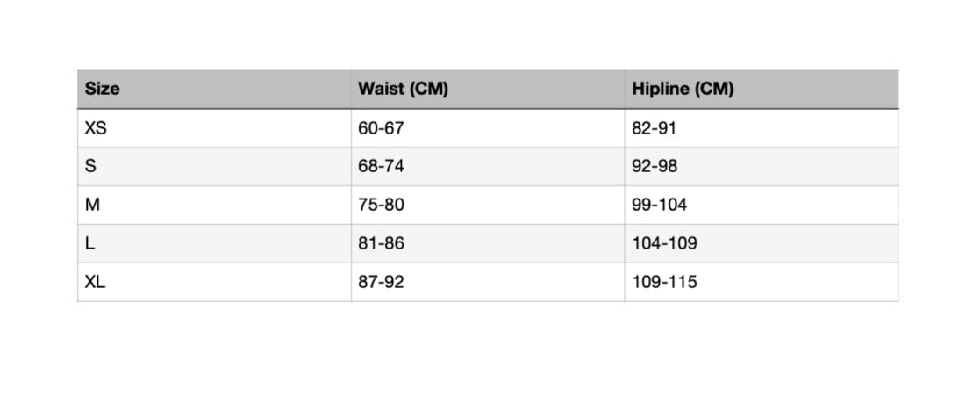The width and height of the screenshot is (980, 397).
Task: Click the 81-86 waist value
Action: (x=381, y=244)
